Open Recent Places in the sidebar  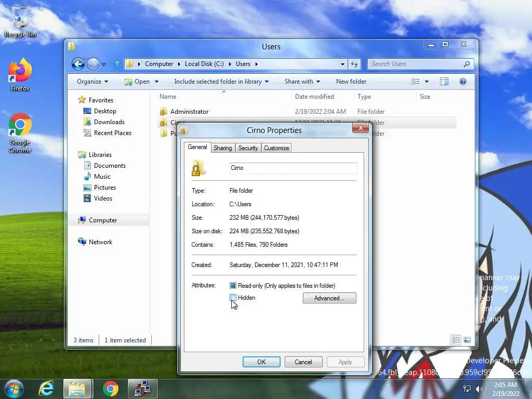point(112,132)
